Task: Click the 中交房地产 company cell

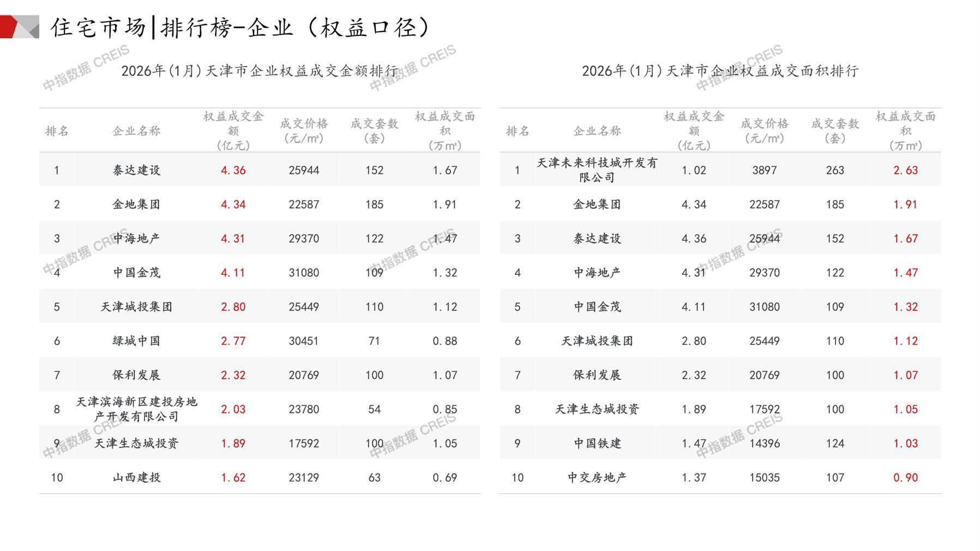Action: click(x=597, y=477)
